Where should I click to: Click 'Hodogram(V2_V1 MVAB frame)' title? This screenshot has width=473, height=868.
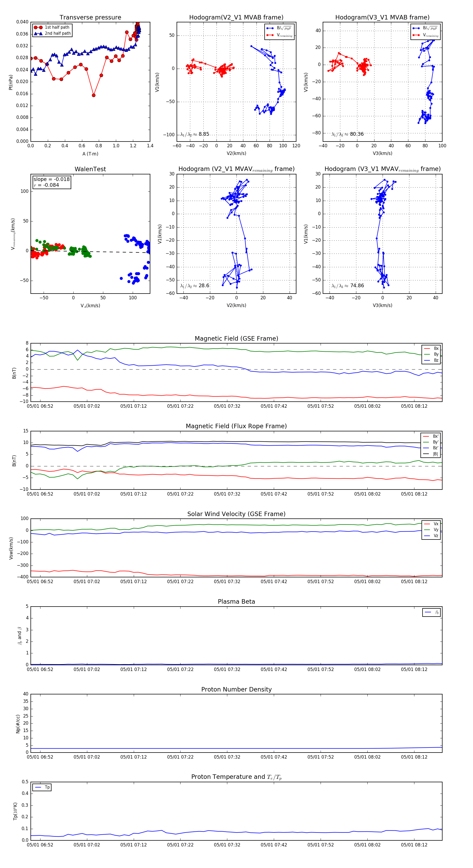[x=236, y=17]
